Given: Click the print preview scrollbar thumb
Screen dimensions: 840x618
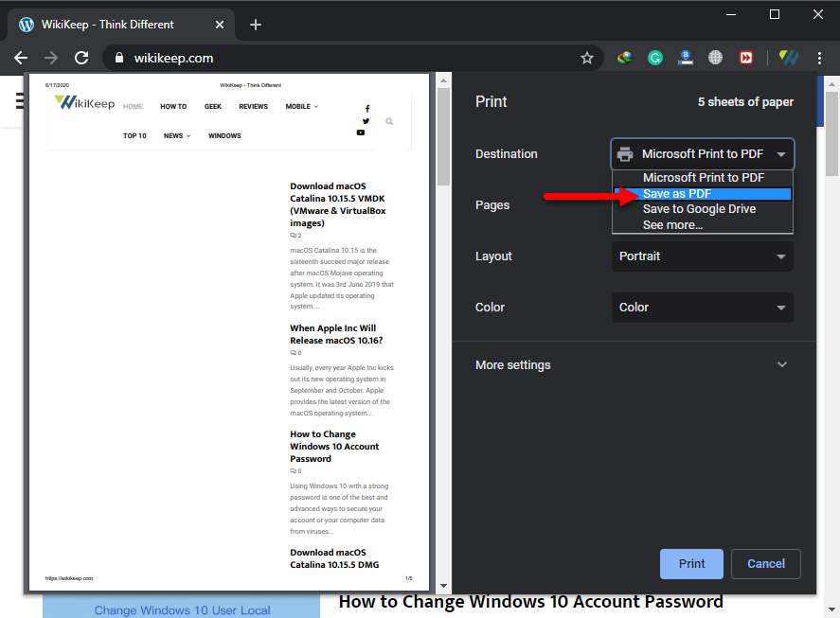Looking at the screenshot, I should (x=443, y=136).
